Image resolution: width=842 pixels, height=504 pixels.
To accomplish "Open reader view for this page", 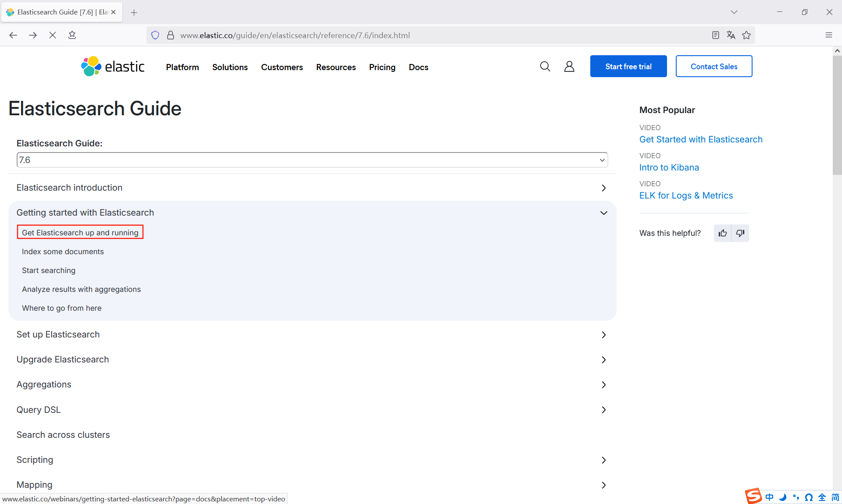I will coord(715,35).
